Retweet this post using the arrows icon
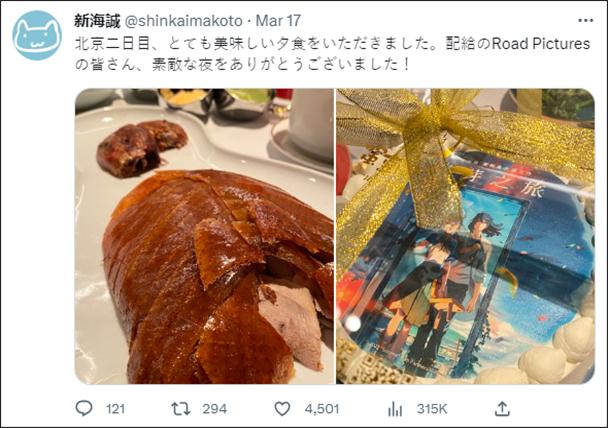Image resolution: width=608 pixels, height=428 pixels. [181, 409]
